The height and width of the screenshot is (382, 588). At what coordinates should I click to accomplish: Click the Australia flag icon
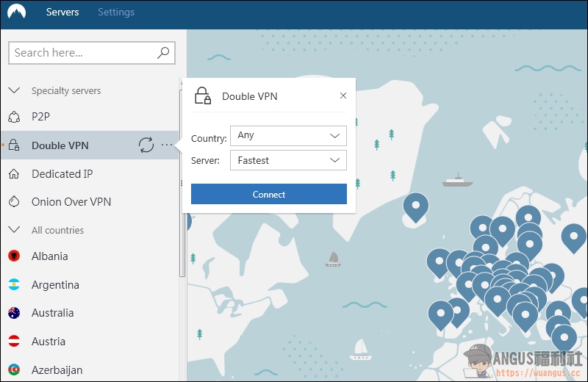tap(14, 313)
